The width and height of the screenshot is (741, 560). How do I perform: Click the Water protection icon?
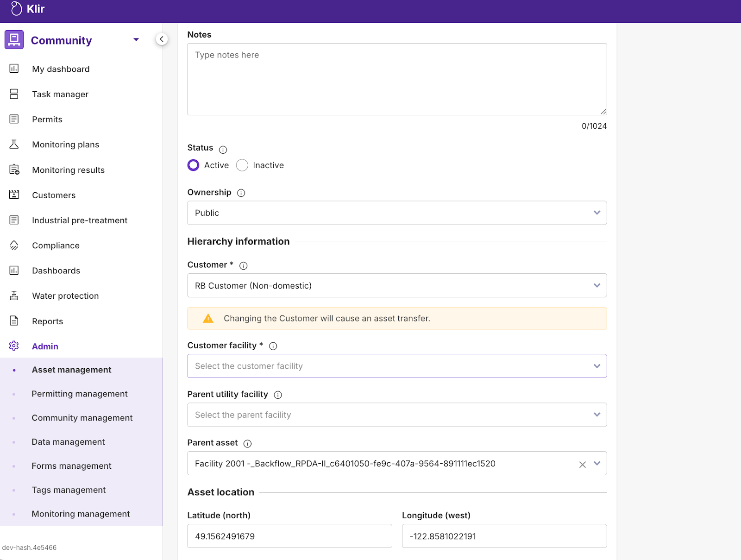point(14,296)
